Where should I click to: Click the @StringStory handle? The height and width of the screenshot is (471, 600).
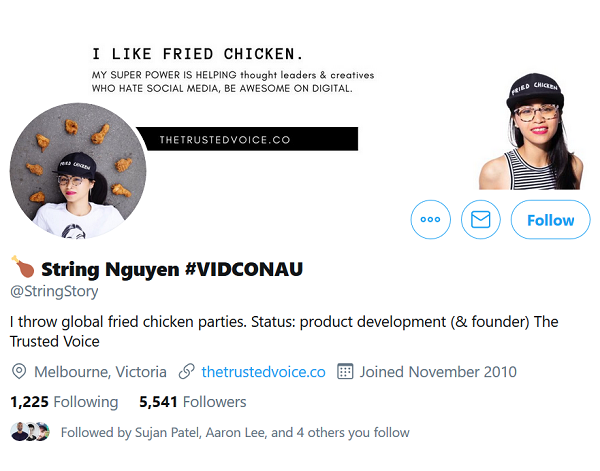(x=52, y=291)
